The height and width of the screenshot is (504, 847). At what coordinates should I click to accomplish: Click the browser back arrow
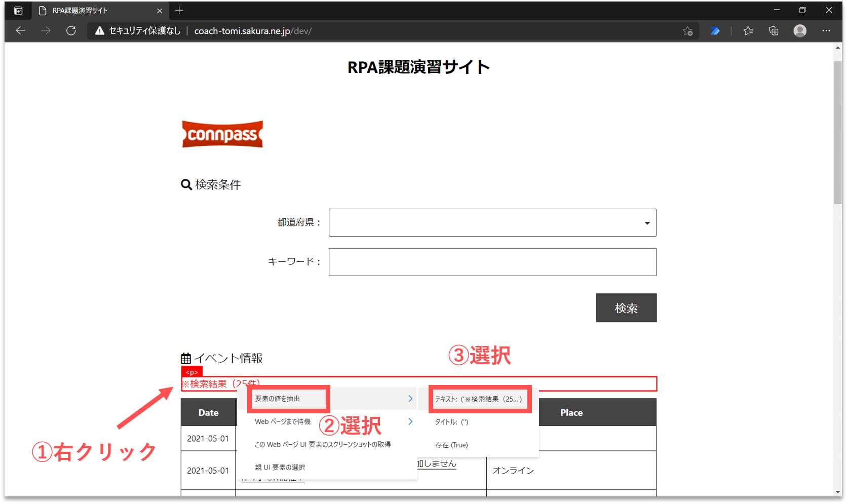20,31
